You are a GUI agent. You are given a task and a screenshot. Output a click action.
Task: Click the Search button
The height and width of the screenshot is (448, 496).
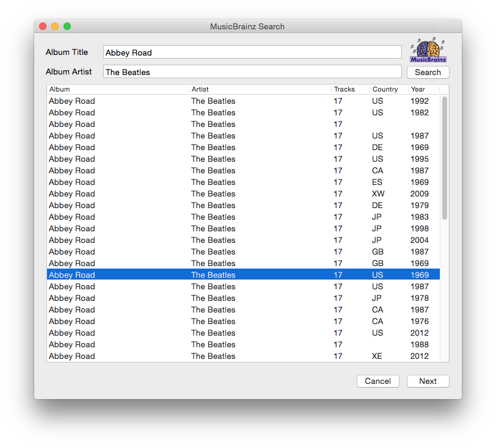pos(428,72)
